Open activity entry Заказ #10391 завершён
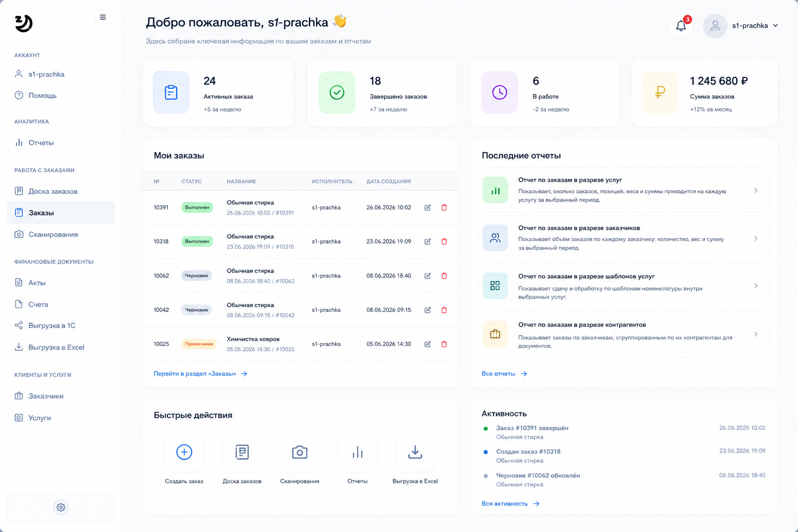Screen dimensions: 798x532 532,428
